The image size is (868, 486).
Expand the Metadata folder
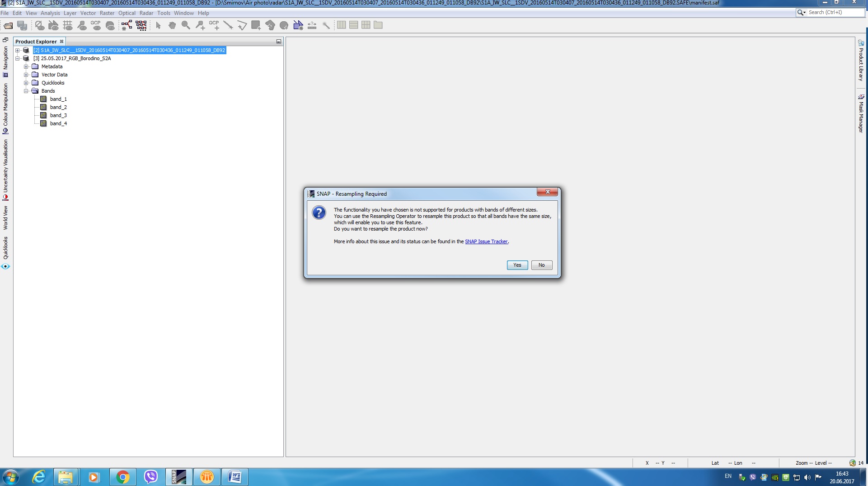[x=26, y=66]
